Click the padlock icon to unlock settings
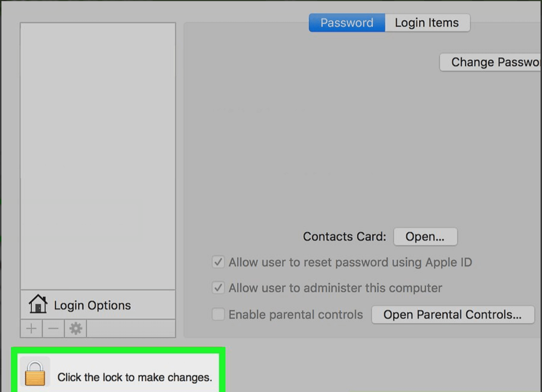This screenshot has width=542, height=392. click(35, 373)
